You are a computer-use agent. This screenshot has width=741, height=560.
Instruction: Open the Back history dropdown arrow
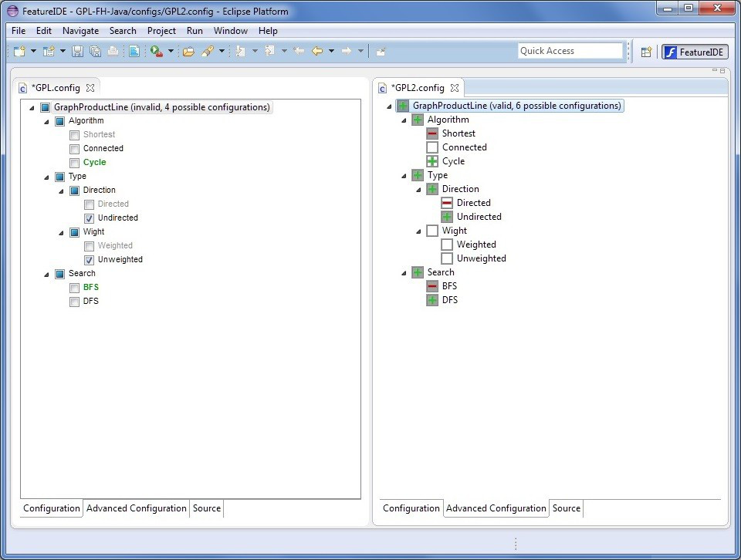(x=331, y=51)
